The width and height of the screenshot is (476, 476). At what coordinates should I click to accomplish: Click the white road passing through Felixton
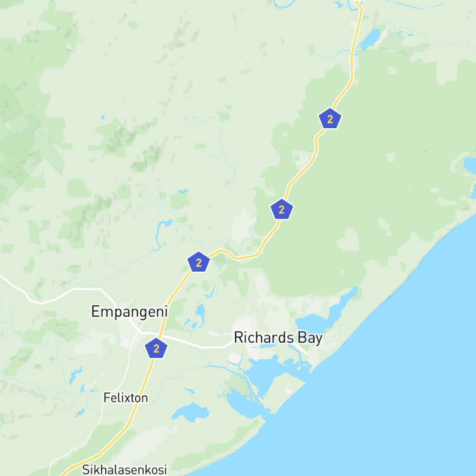click(x=102, y=407)
